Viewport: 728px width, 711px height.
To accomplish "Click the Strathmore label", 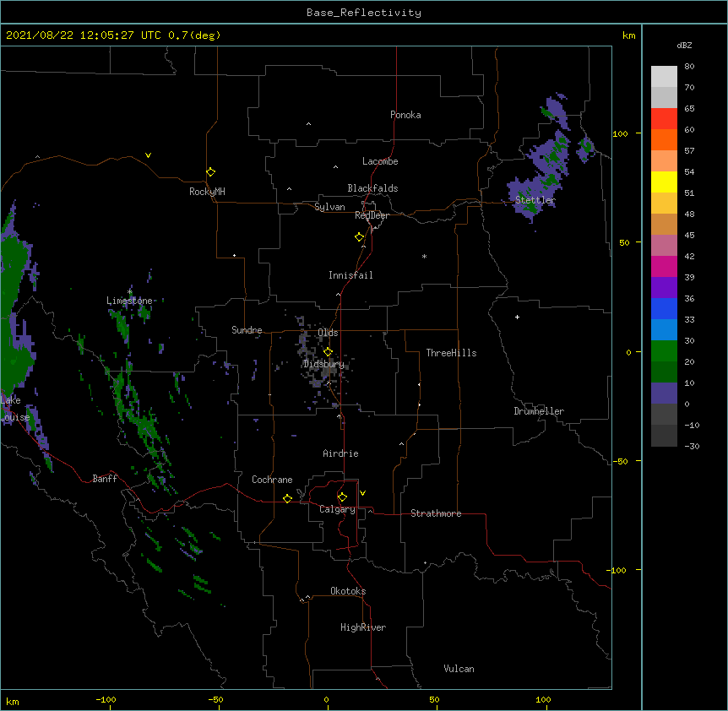I will tap(436, 513).
